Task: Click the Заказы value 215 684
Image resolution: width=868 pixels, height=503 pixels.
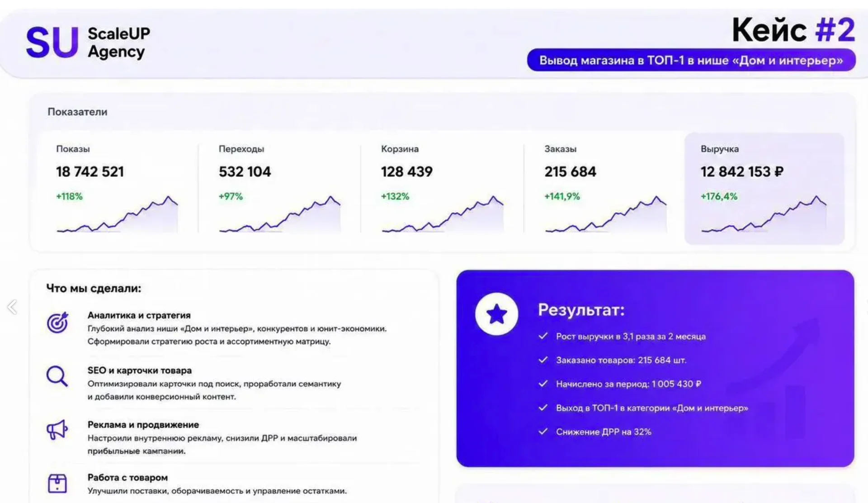Action: pos(570,172)
